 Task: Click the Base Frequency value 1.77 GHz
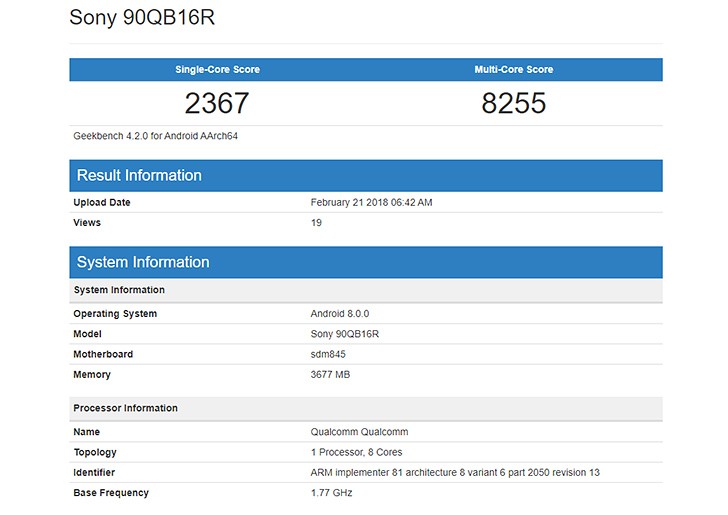pyautogui.click(x=332, y=493)
